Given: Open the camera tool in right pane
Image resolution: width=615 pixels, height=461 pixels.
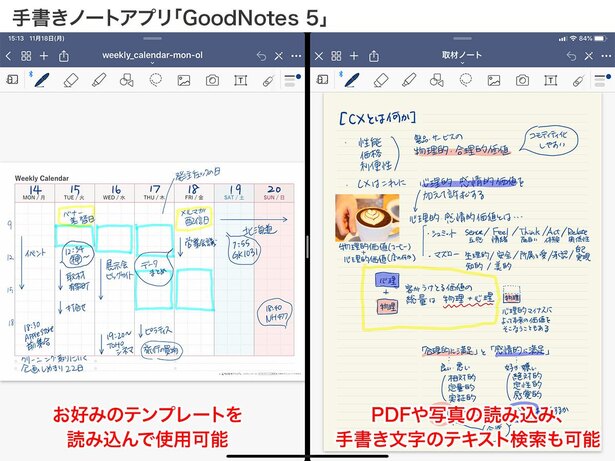Looking at the screenshot, I should point(522,80).
